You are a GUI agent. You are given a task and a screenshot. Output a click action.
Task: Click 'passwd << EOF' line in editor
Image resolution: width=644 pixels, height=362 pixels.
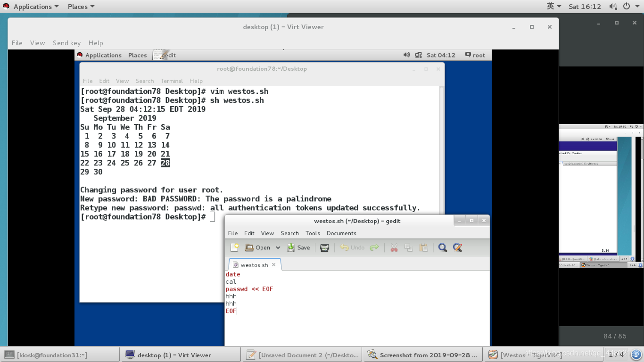click(249, 289)
